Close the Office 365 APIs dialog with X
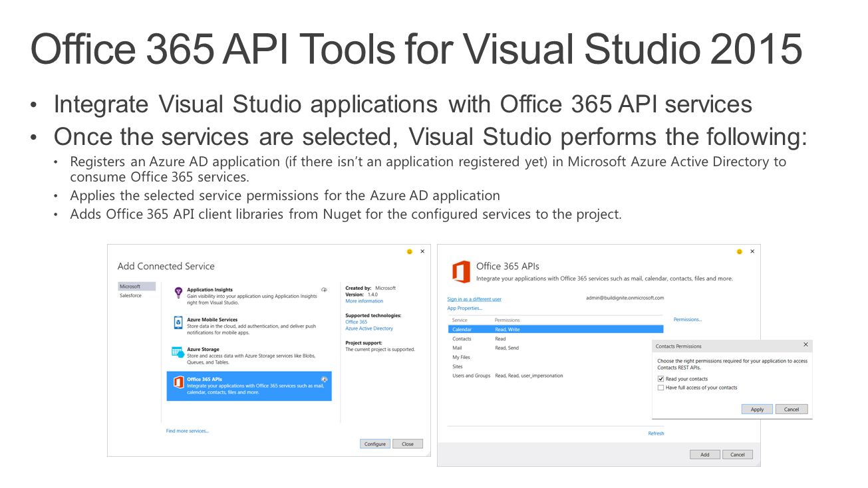868x488 pixels. click(752, 251)
